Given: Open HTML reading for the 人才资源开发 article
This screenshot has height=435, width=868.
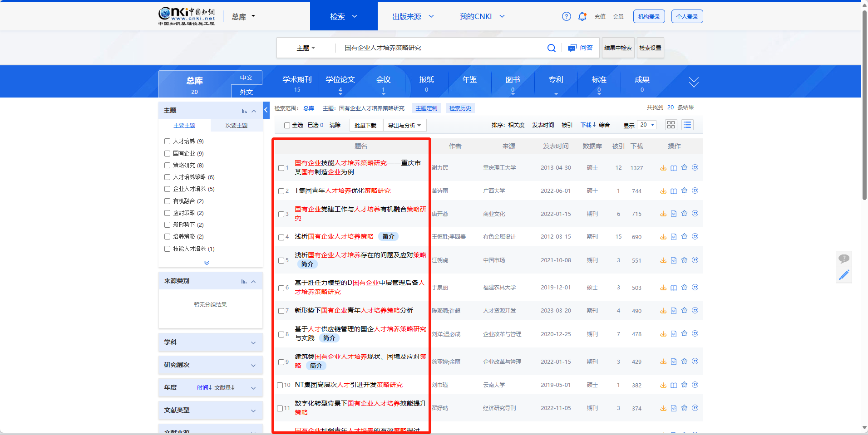Looking at the screenshot, I should (674, 311).
